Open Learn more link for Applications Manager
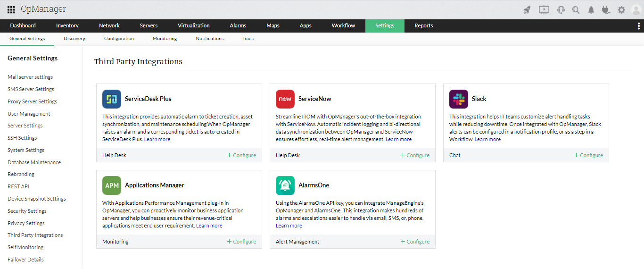This screenshot has height=269, width=644. click(209, 226)
